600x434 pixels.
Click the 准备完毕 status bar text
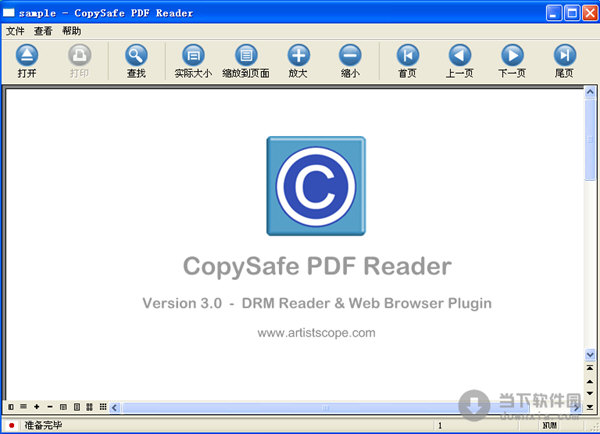pyautogui.click(x=43, y=425)
